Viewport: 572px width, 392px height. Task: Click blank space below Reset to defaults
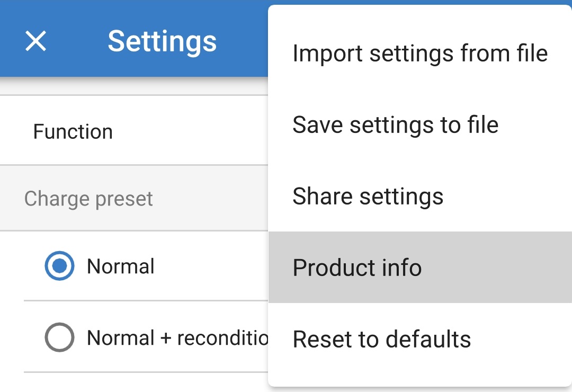coord(419,373)
